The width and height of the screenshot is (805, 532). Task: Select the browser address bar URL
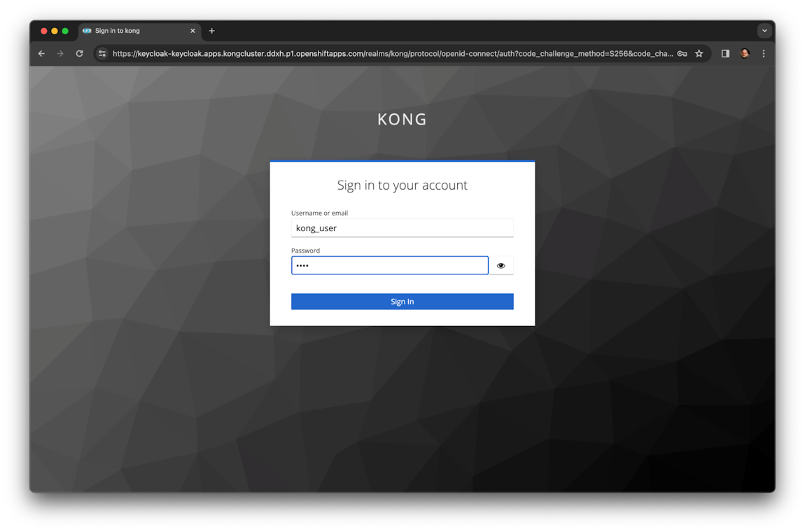coord(385,53)
